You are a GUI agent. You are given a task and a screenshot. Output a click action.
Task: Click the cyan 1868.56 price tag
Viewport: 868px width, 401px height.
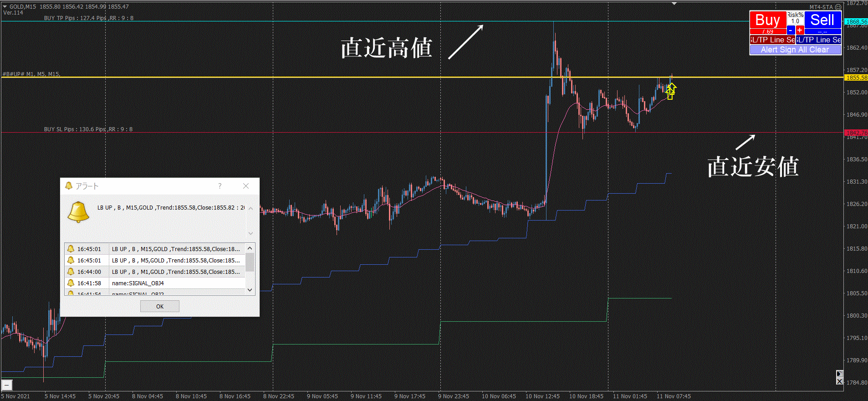click(x=856, y=21)
